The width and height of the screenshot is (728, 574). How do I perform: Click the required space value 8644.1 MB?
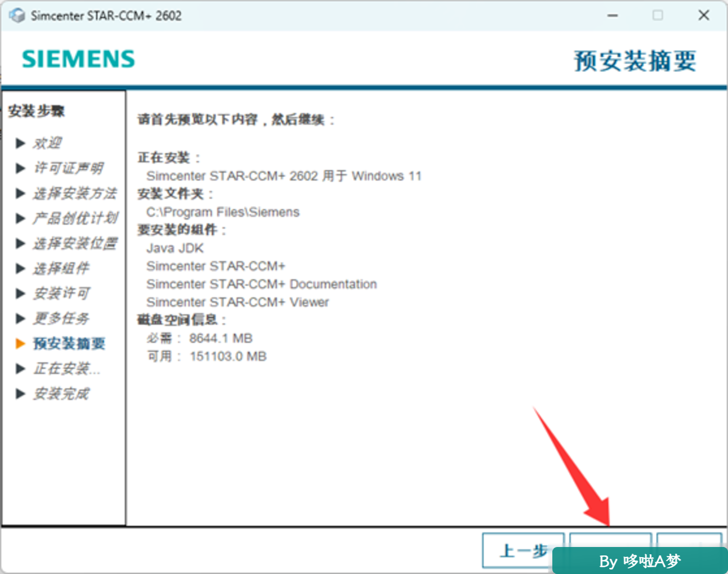(x=221, y=338)
